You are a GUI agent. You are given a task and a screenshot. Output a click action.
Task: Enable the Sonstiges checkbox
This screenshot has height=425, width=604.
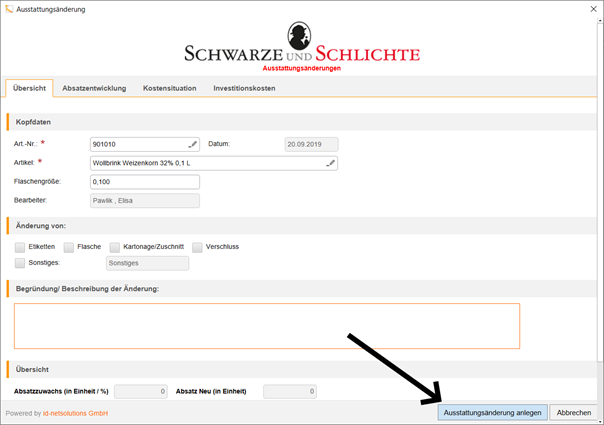click(20, 263)
